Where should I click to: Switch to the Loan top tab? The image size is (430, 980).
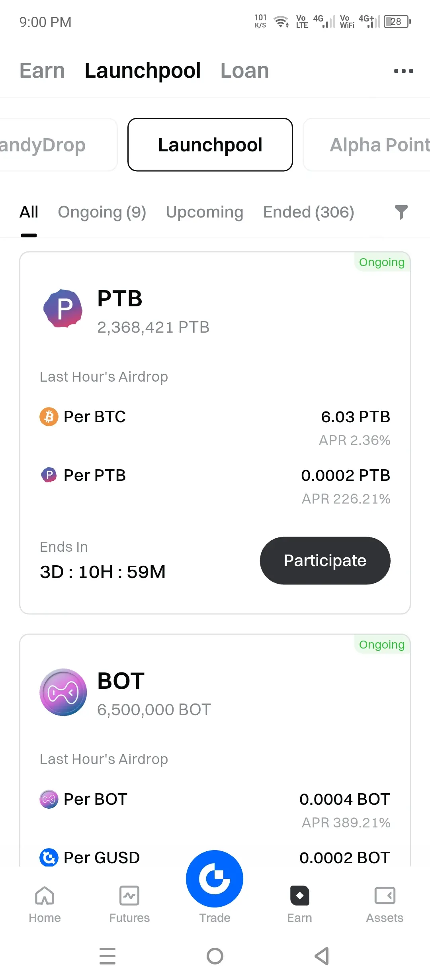[245, 71]
